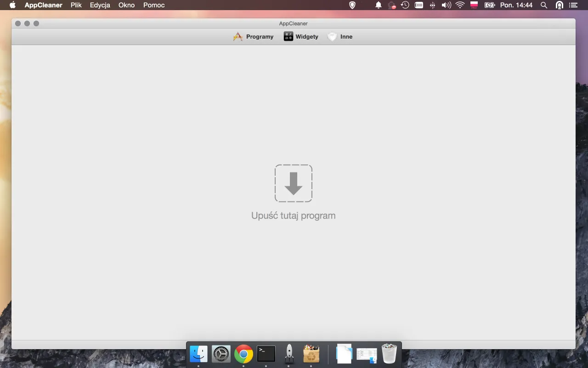The image size is (588, 368).
Task: Click the Widgety puzzle-block icon
Action: coord(288,36)
